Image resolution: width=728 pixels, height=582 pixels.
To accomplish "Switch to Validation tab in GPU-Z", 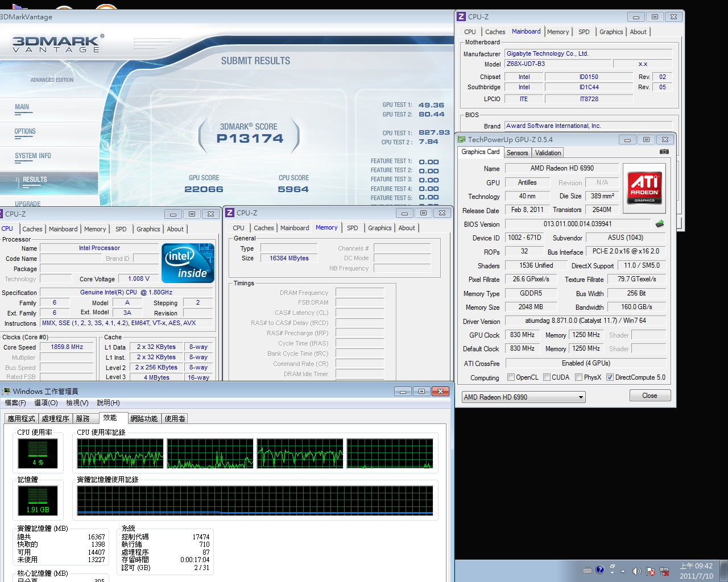I will (548, 152).
